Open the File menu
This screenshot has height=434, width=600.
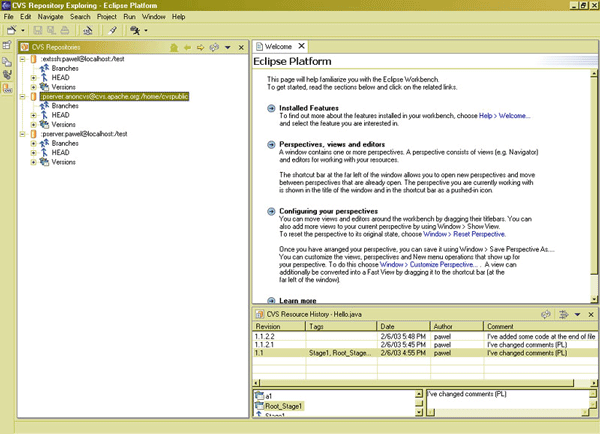click(x=8, y=17)
